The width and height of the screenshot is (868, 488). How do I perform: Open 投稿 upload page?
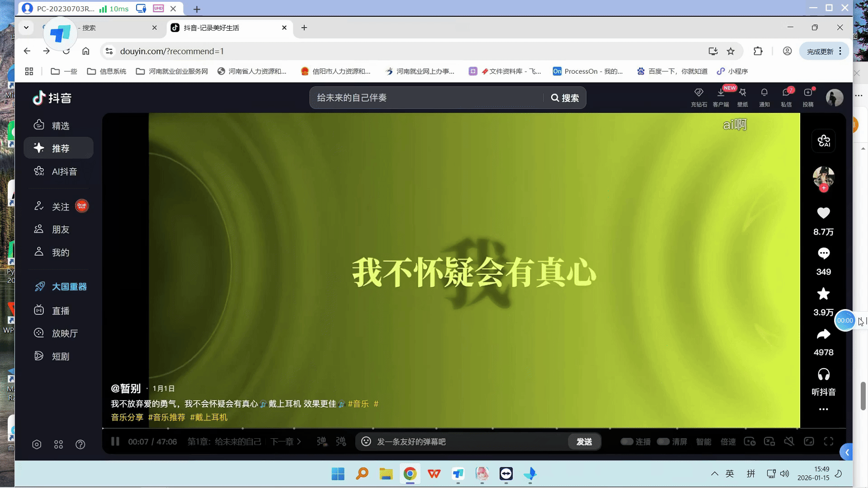(x=808, y=96)
